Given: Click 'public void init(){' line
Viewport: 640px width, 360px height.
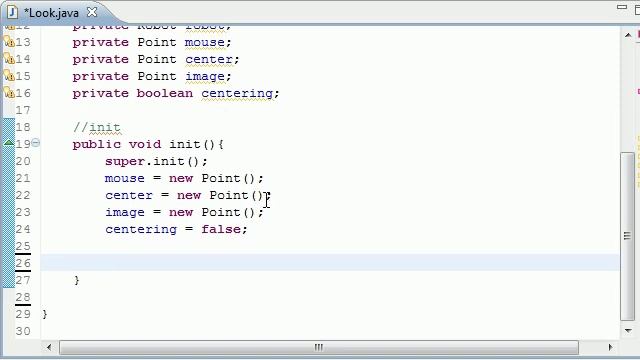Looking at the screenshot, I should click(148, 144).
